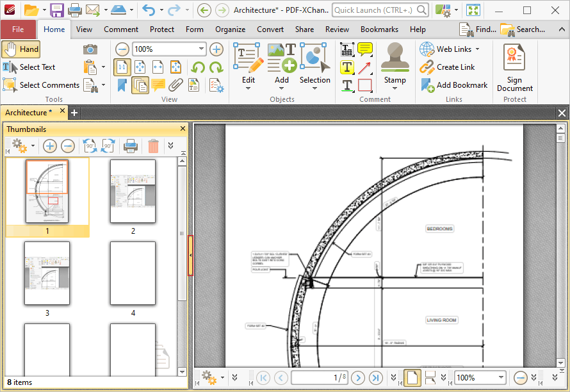
Task: Click the zoom in plus button in ribbon
Action: 216,49
